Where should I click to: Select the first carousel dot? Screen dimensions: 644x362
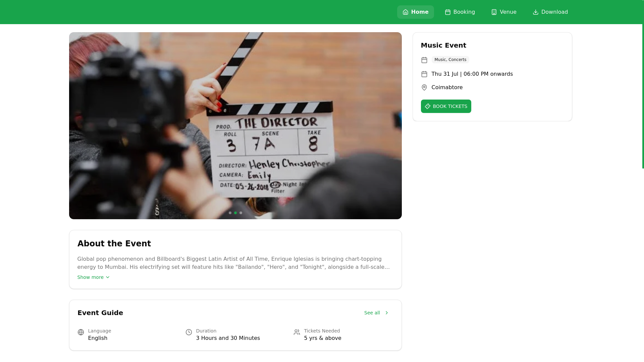pos(230,213)
